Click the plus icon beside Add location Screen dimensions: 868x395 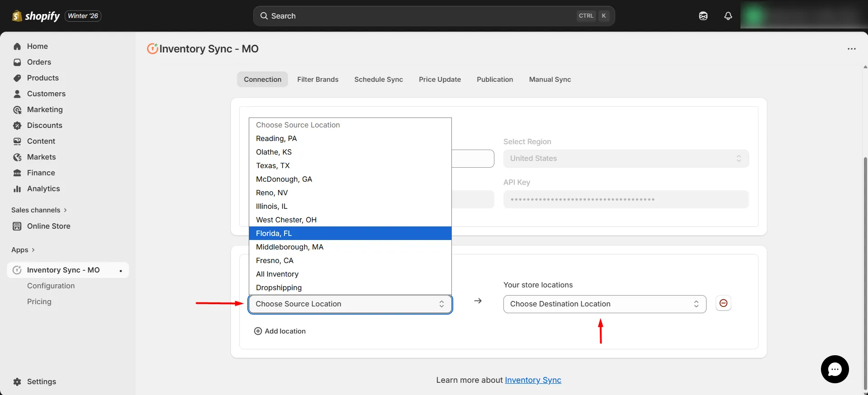click(x=258, y=331)
